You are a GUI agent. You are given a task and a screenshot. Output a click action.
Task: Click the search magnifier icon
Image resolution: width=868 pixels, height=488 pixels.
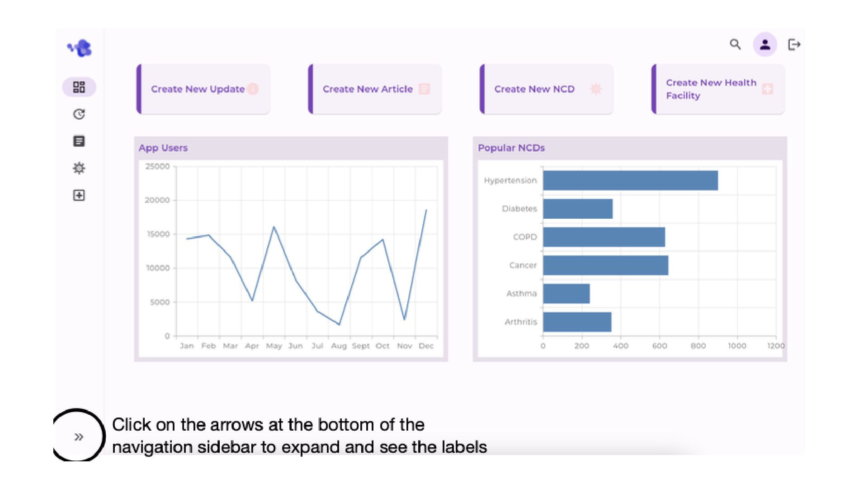point(735,44)
